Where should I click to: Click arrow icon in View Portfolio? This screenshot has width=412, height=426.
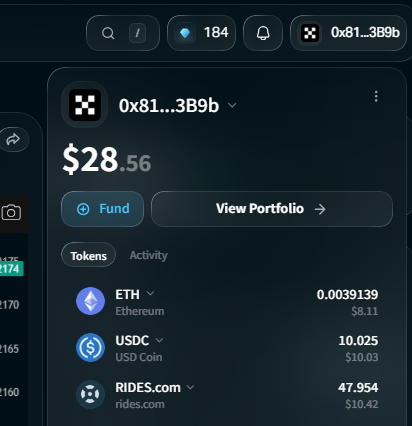coord(320,209)
